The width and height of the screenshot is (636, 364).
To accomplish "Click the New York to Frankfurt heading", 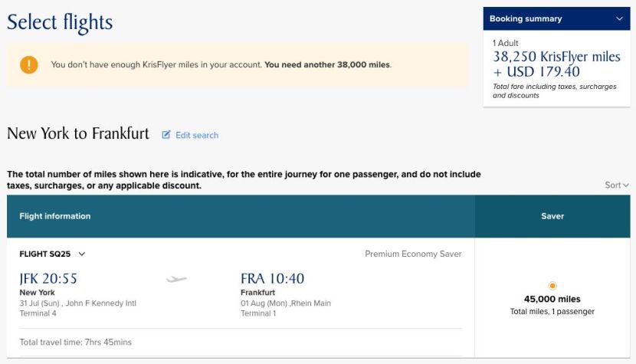I will pyautogui.click(x=78, y=133).
